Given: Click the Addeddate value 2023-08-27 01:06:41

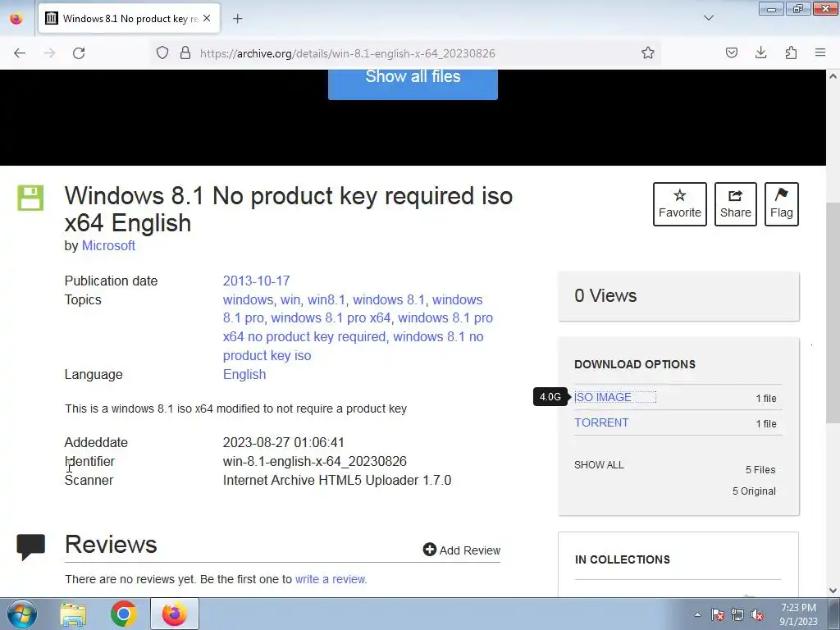Looking at the screenshot, I should point(283,442).
